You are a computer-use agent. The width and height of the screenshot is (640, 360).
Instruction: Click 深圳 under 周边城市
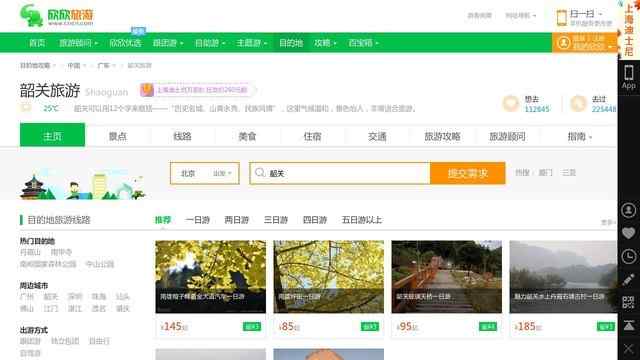(75, 296)
